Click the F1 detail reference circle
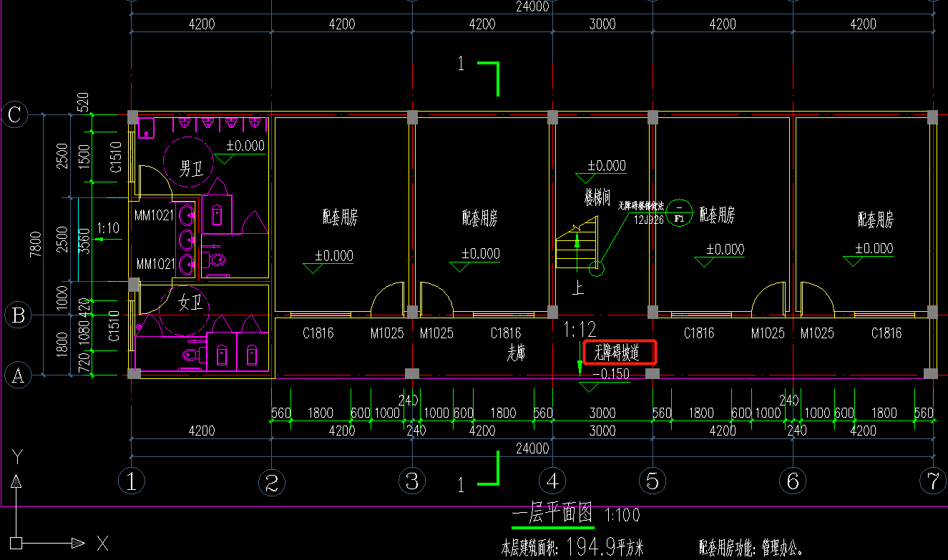The height and width of the screenshot is (560, 948). [679, 212]
